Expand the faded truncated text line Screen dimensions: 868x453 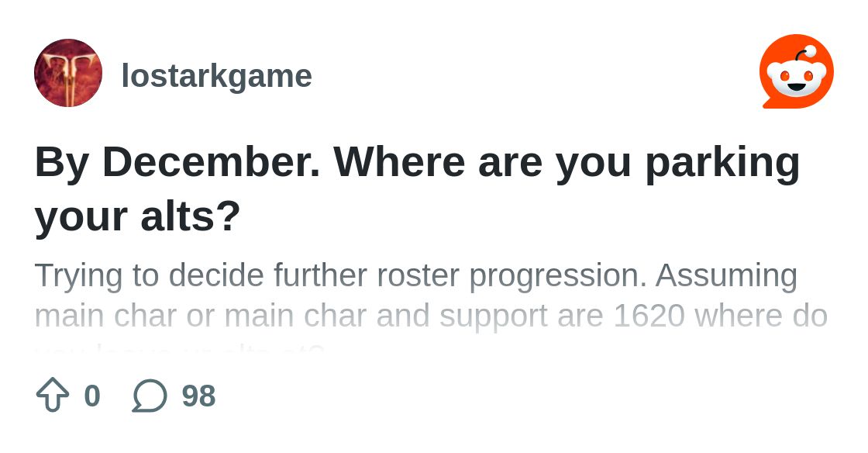(x=180, y=350)
